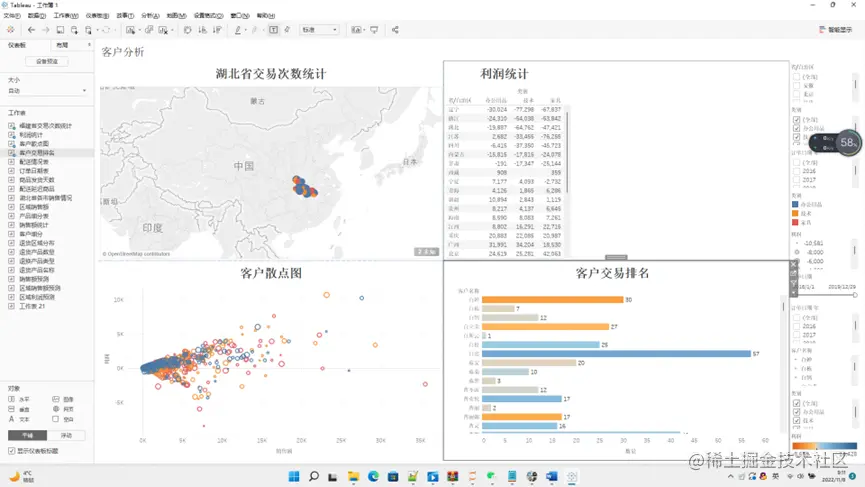865x487 pixels.
Task: Select the 平铺 tiled button
Action: click(x=27, y=436)
